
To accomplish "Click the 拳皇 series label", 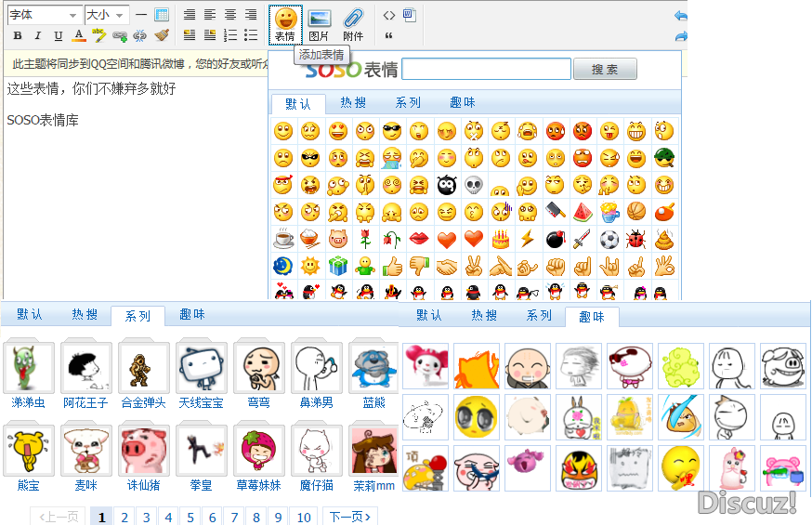I will click(x=201, y=485).
